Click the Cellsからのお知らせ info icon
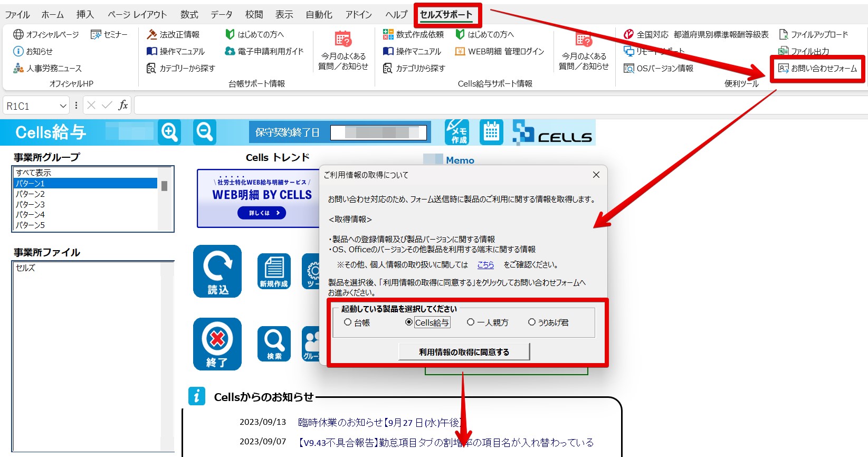Viewport: 868px width, 457px height. coord(197,396)
